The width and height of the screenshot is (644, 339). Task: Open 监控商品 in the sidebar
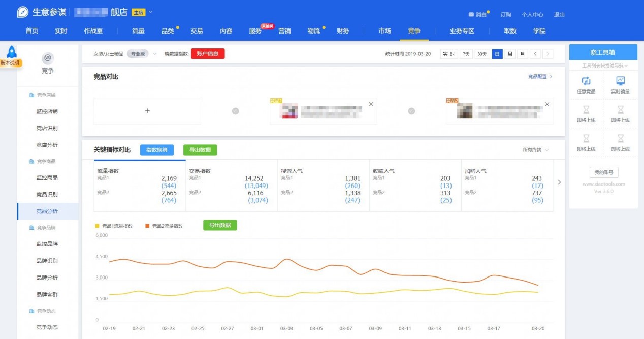click(47, 177)
